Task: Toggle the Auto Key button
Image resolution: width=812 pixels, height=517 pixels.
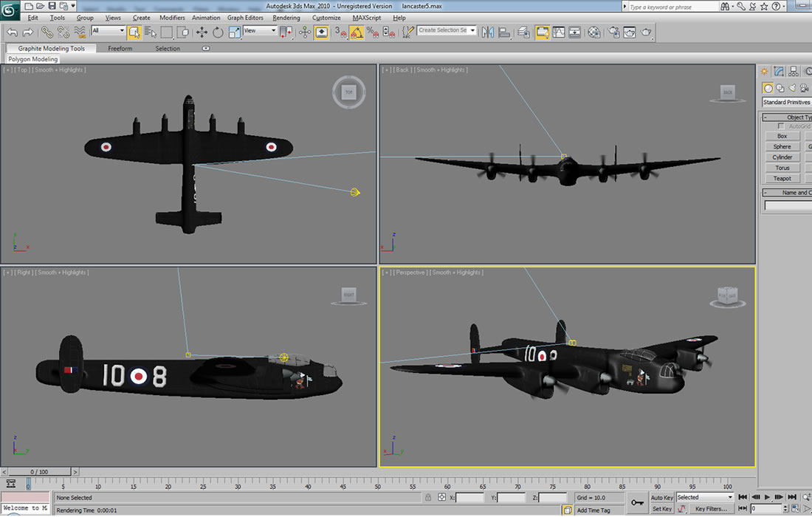Action: tap(661, 498)
